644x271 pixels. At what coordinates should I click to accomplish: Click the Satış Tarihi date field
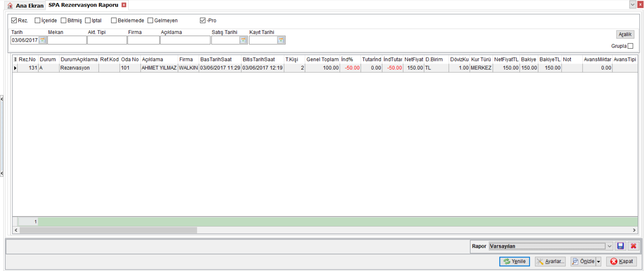[x=225, y=40]
